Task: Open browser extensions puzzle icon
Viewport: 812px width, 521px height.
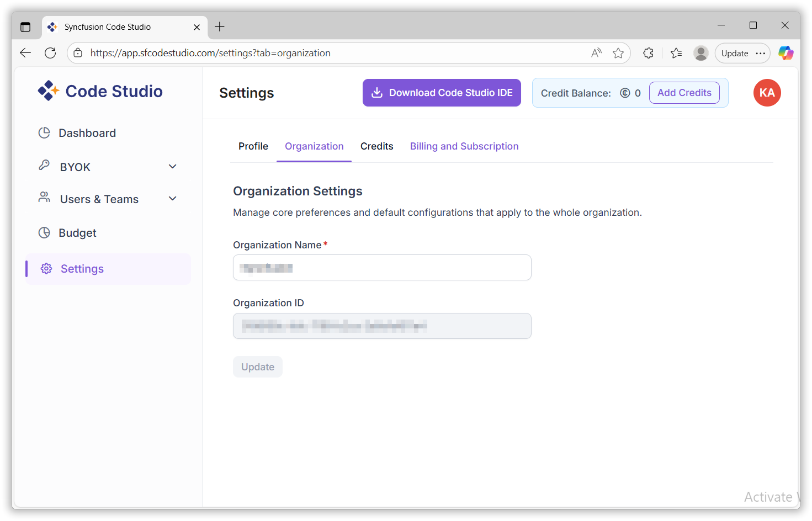Action: coord(648,53)
